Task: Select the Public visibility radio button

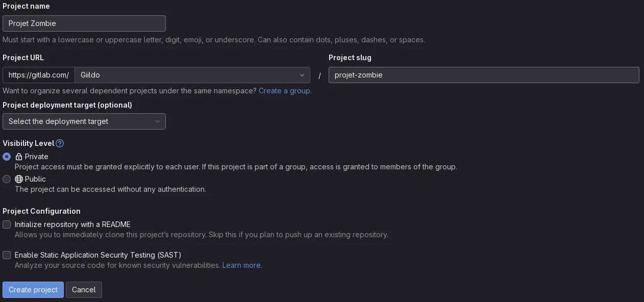Action: [x=7, y=179]
